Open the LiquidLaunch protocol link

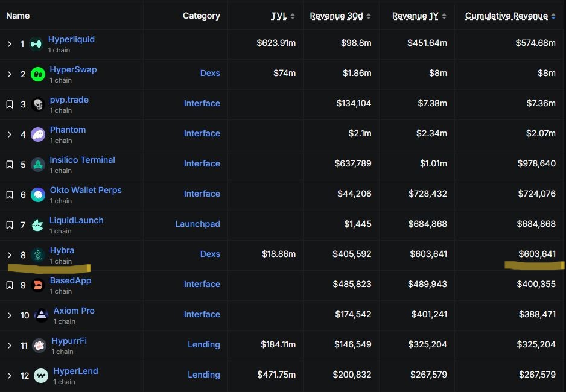click(x=77, y=220)
